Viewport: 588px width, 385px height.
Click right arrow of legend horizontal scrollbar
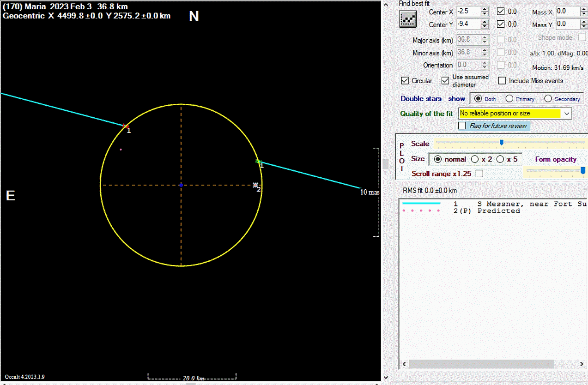[x=582, y=364]
